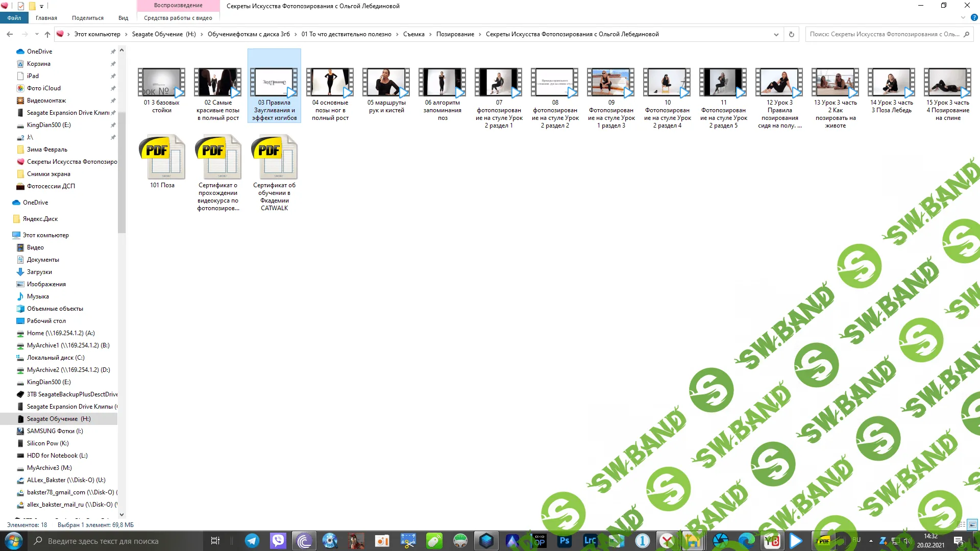Open Telegram from the taskbar
Image resolution: width=980 pixels, height=551 pixels.
point(252,541)
